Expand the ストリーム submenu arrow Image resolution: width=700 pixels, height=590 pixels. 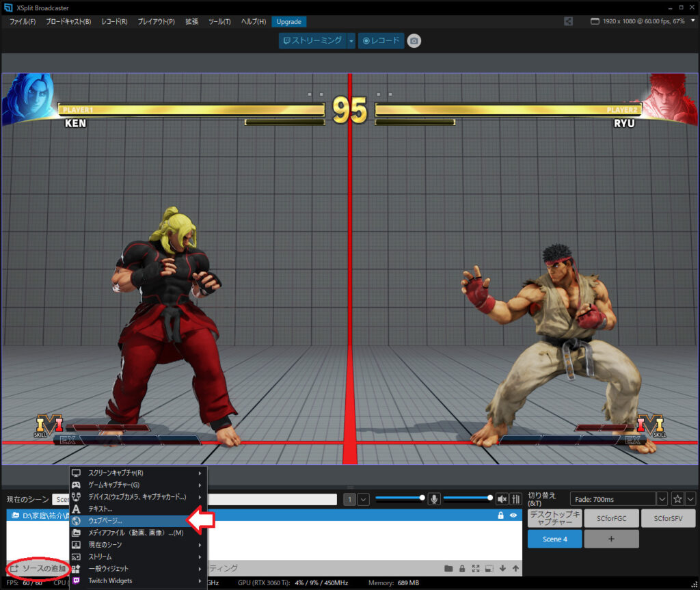coord(200,557)
